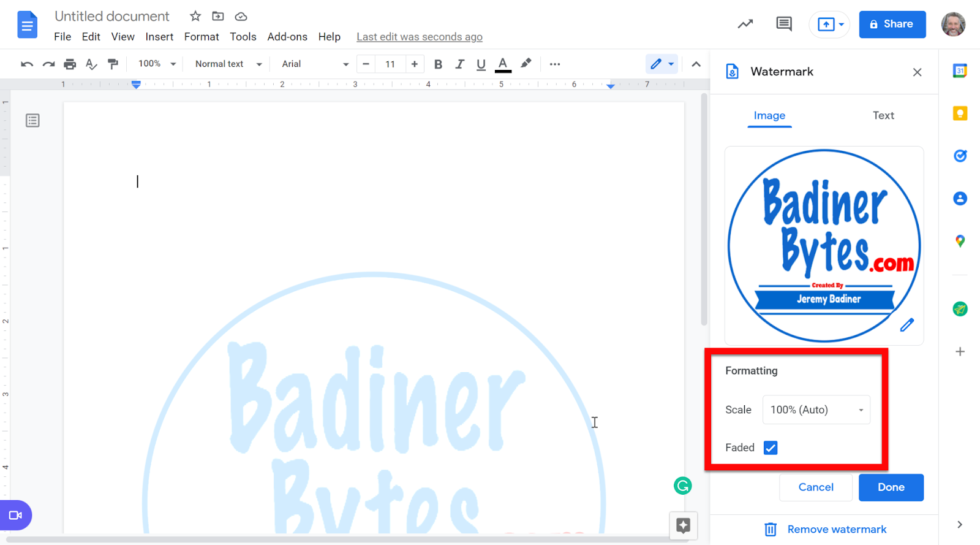The image size is (980, 545).
Task: Print the document
Action: 70,64
